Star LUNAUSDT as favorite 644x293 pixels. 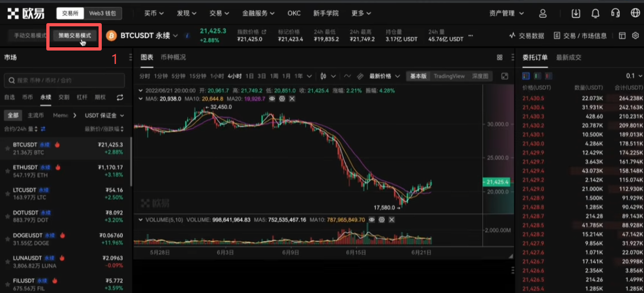point(8,261)
